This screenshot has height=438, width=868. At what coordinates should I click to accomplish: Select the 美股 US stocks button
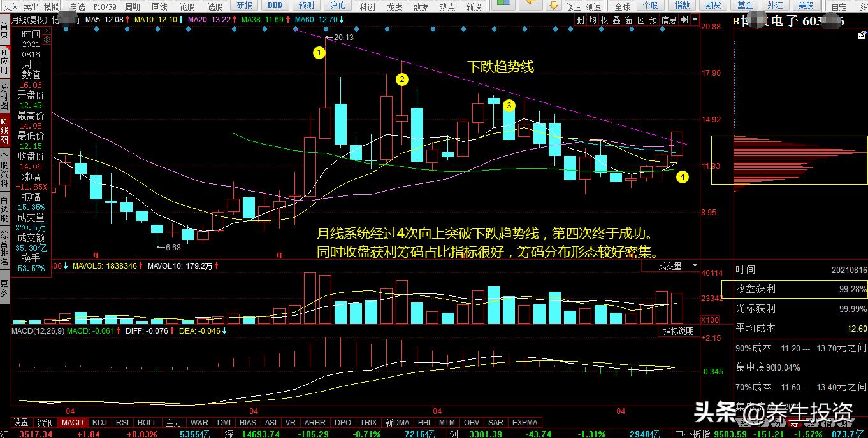click(806, 5)
